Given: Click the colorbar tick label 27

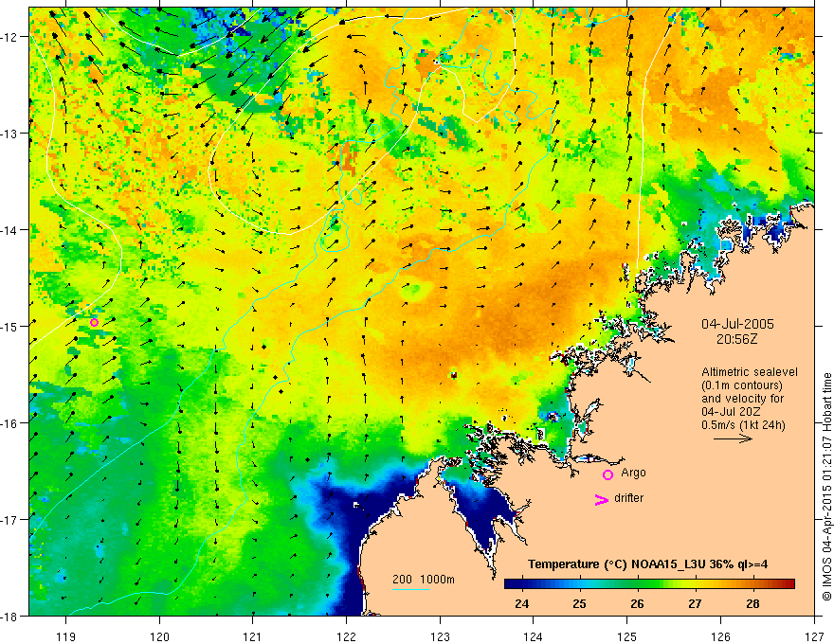Looking at the screenshot, I should click(695, 603).
